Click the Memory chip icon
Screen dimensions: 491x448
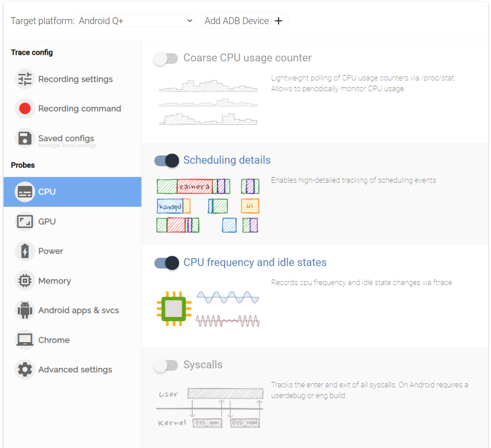[25, 281]
